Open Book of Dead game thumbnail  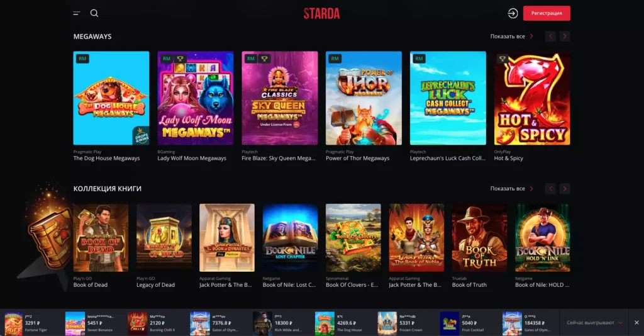[101, 238]
